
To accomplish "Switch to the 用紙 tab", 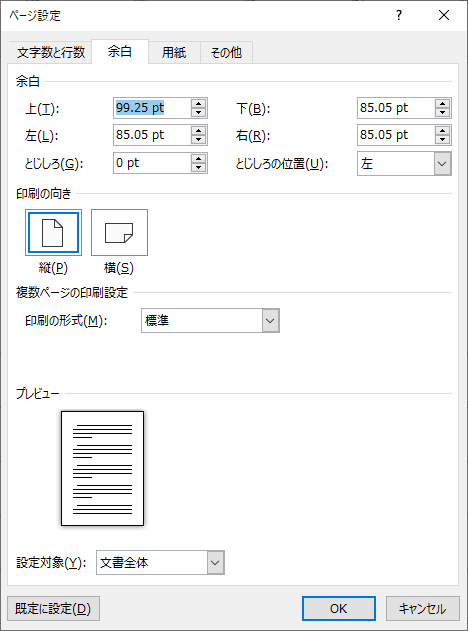I will pyautogui.click(x=174, y=52).
